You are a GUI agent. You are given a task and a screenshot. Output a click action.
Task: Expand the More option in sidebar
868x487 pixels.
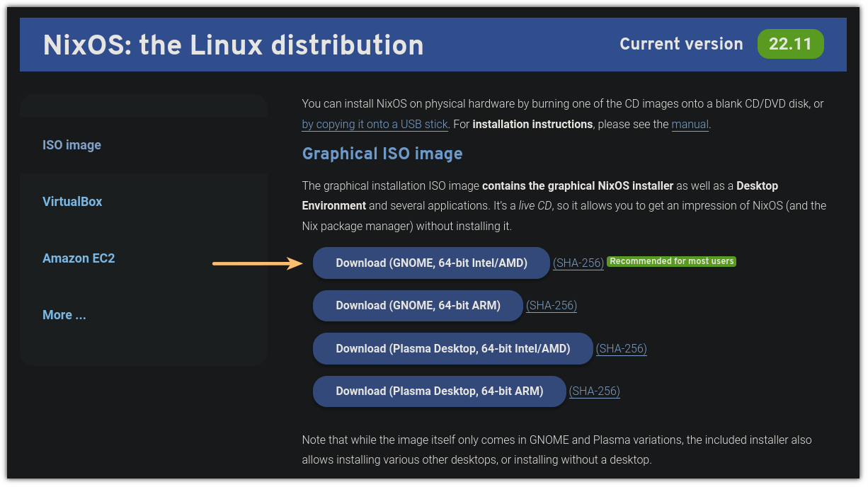64,314
